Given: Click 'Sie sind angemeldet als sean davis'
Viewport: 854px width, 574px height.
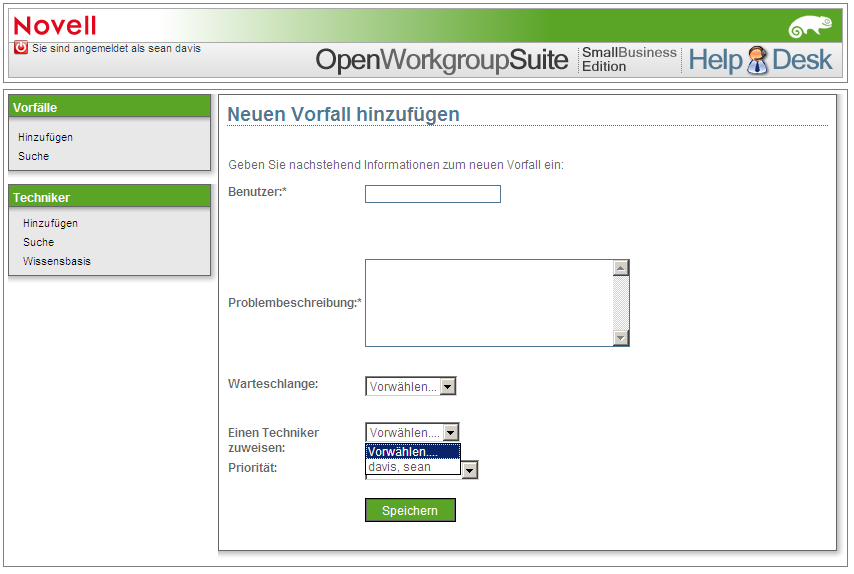Looking at the screenshot, I should tap(116, 48).
